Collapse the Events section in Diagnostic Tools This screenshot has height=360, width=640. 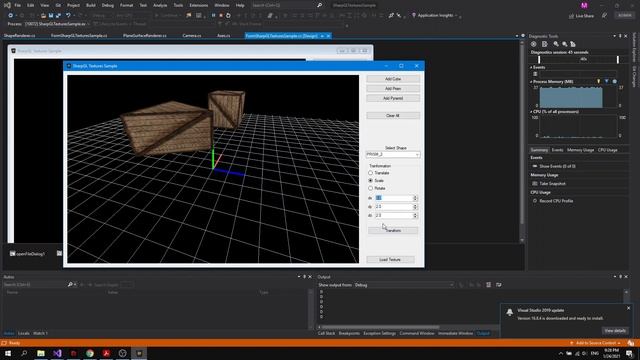click(531, 67)
